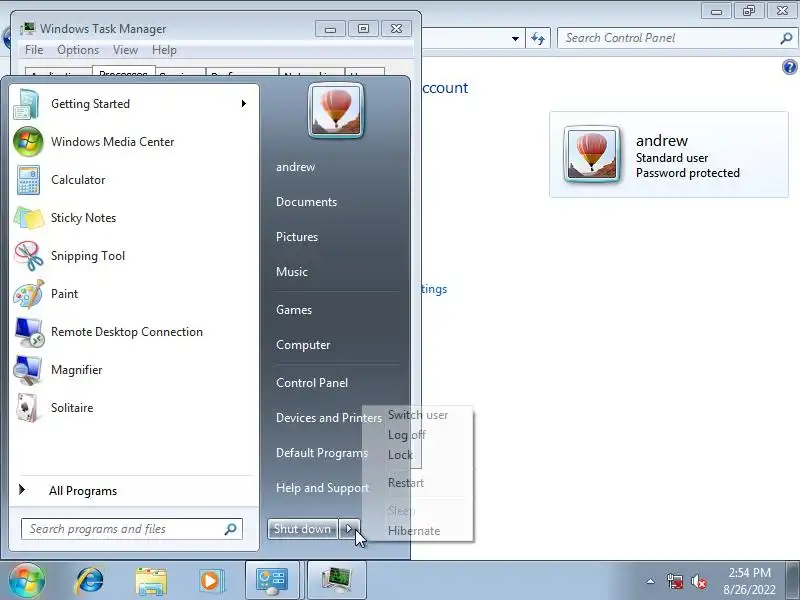Click the network status tray icon
Viewport: 800px width, 600px height.
675,581
